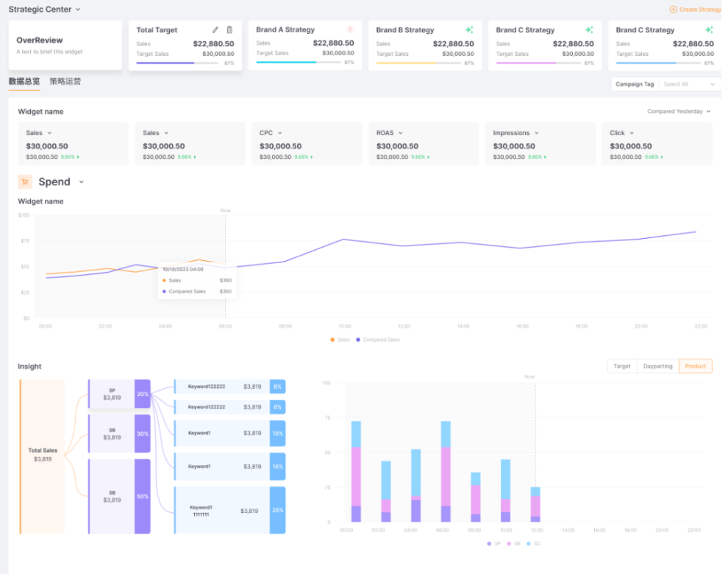Toggle Compared Sales in the line chart legend
Screen dimensions: 728x574
(x=378, y=340)
